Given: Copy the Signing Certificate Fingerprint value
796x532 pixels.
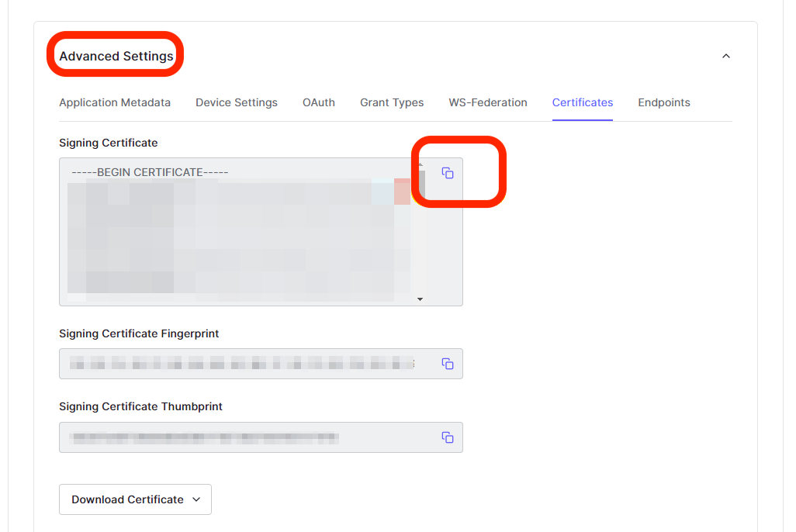Looking at the screenshot, I should coord(448,364).
